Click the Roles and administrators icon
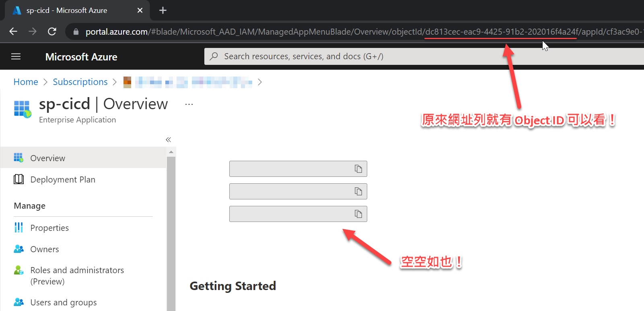644x311 pixels. click(x=19, y=270)
